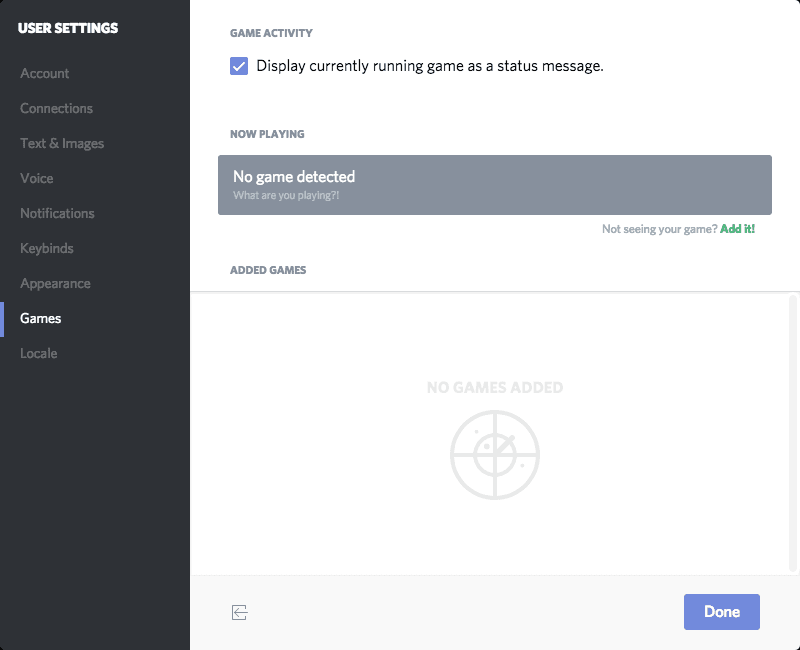Click the 'NO GAMES ADDED' text

pos(494,387)
